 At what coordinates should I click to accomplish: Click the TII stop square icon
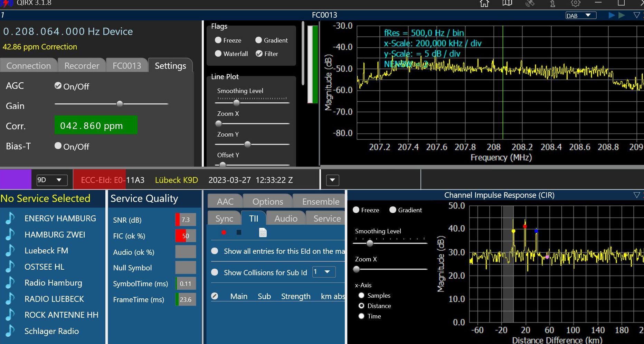[x=239, y=232]
